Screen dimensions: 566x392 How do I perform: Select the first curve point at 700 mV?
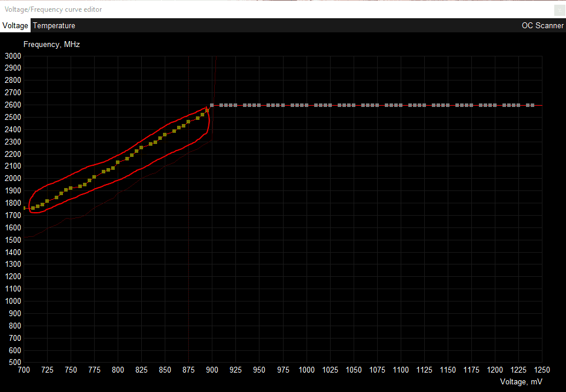click(24, 208)
